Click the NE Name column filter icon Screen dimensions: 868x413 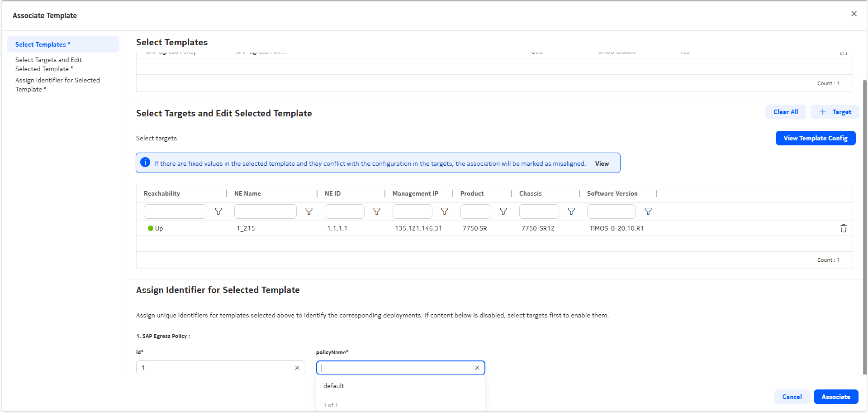309,211
